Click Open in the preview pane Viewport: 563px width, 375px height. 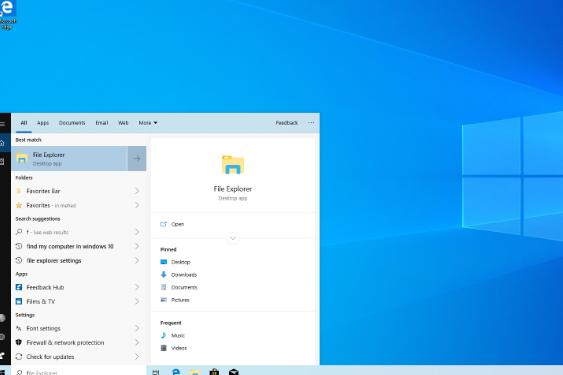coord(177,224)
